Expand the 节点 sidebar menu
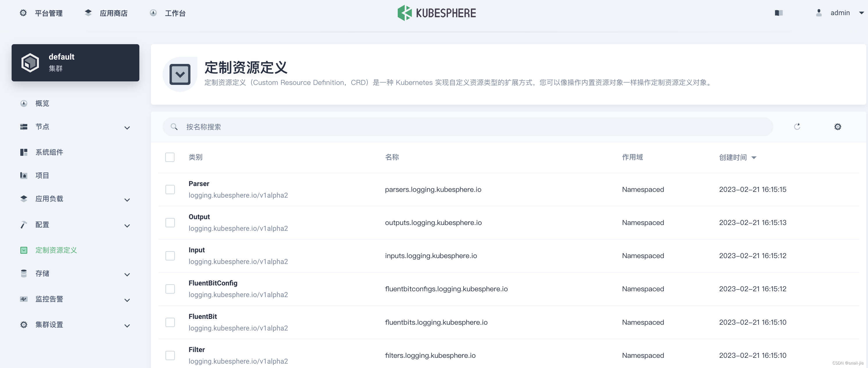Screen dimensions: 868x368 (127, 128)
